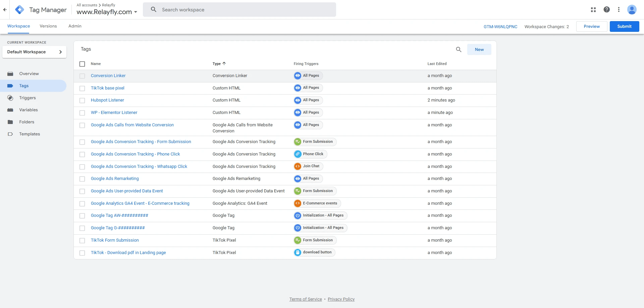Open the three-dot more options menu
The image size is (644, 308).
(619, 10)
